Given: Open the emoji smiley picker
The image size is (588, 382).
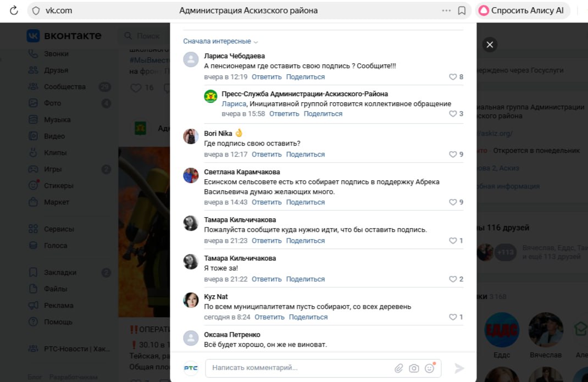Looking at the screenshot, I should [429, 368].
